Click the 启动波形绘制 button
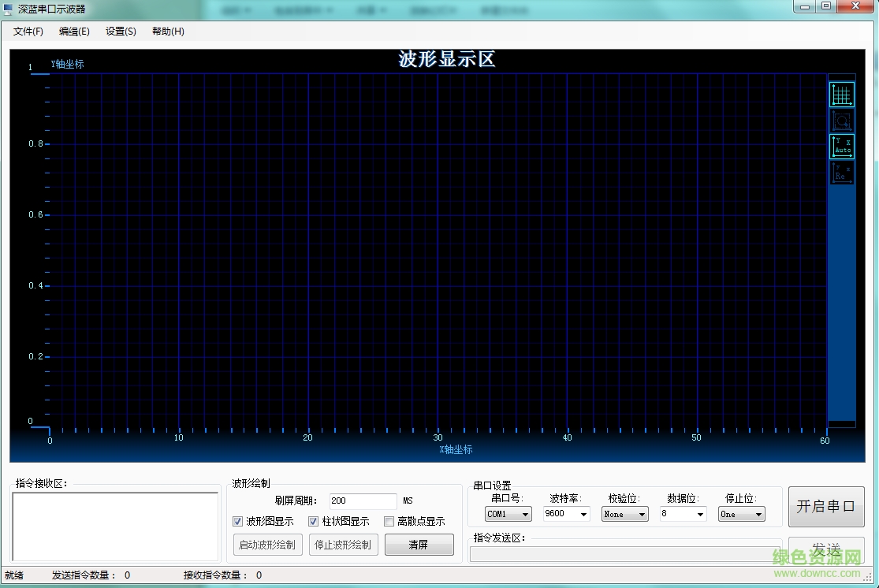Image resolution: width=879 pixels, height=588 pixels. pyautogui.click(x=267, y=545)
